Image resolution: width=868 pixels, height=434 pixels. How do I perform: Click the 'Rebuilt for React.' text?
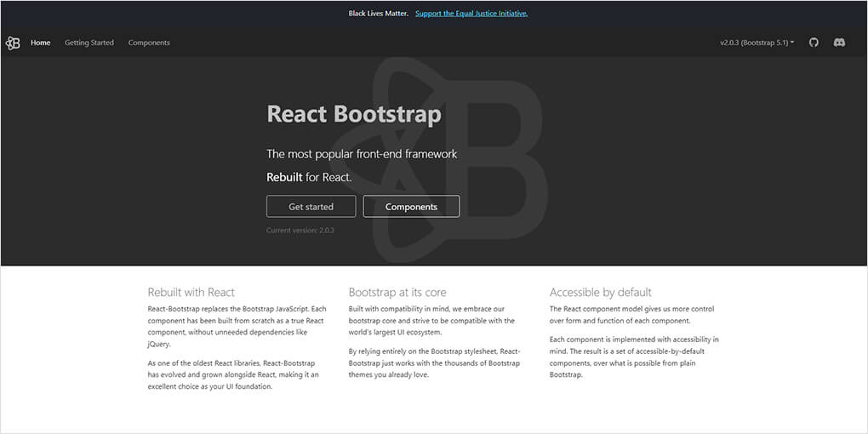(309, 177)
